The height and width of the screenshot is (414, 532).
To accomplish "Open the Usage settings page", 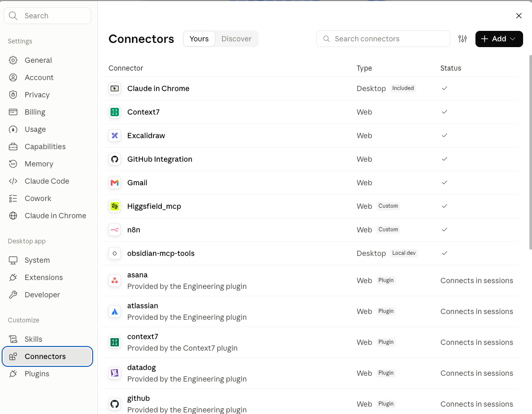I will [47, 129].
